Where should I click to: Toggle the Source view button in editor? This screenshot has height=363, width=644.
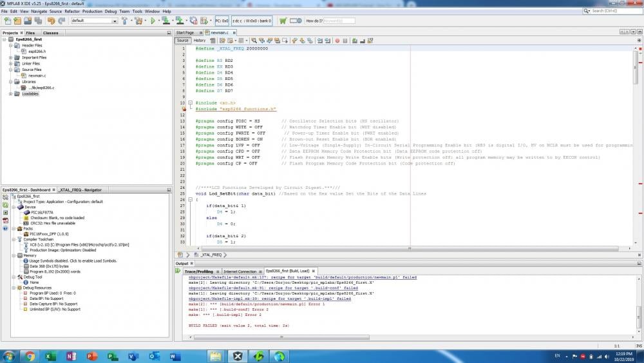point(183,41)
